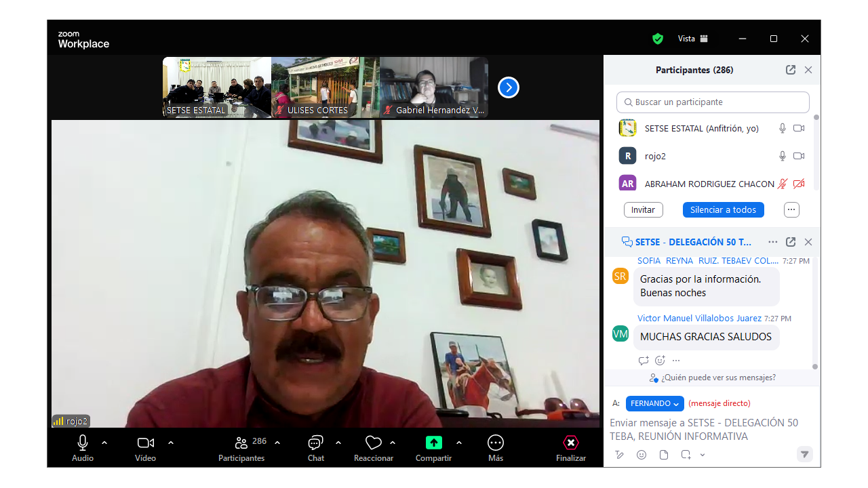
Task: Click the emoji icon in chat composer
Action: (642, 455)
